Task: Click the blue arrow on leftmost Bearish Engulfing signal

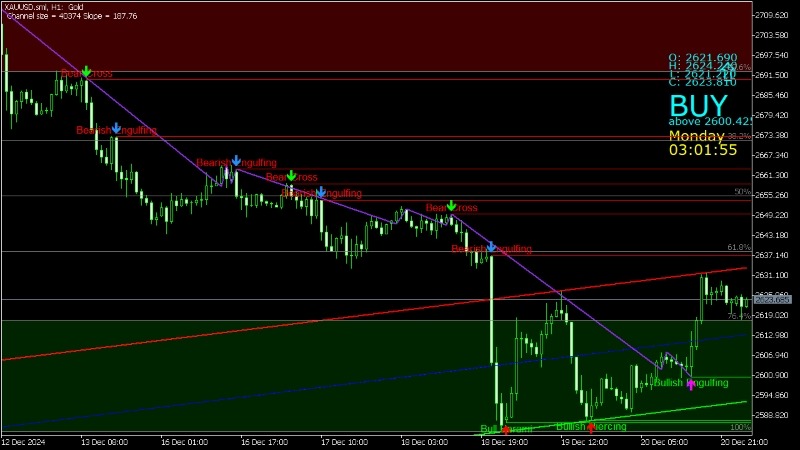Action: 116,128
